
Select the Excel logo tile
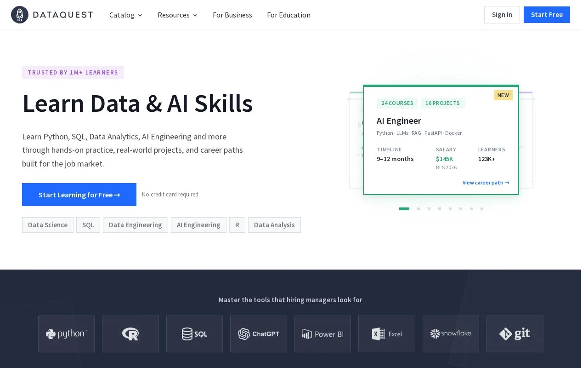pyautogui.click(x=387, y=334)
